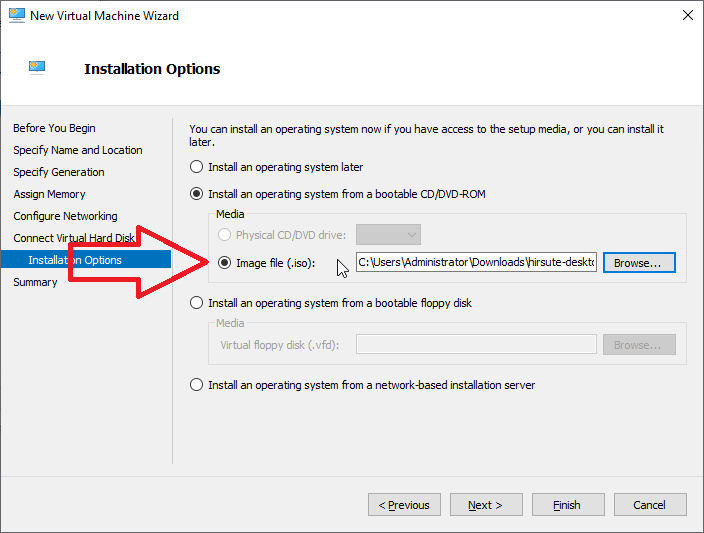
Task: Go to the Before You Begin step
Action: [x=54, y=128]
